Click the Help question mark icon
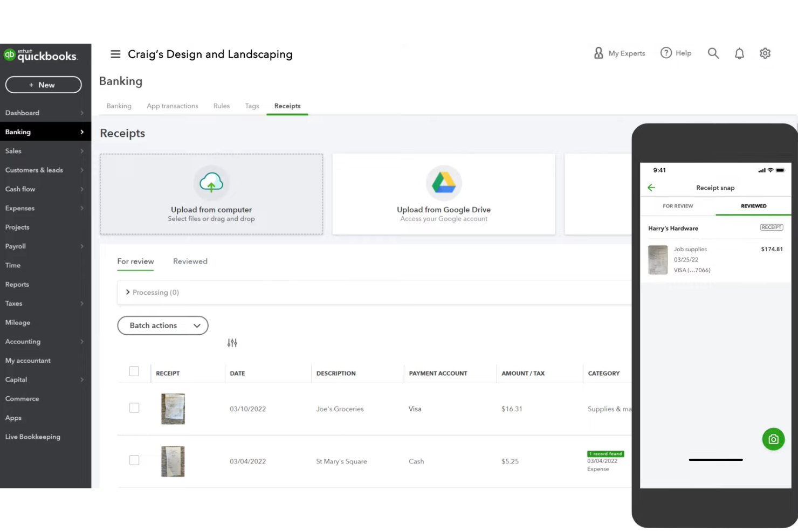 (x=666, y=53)
